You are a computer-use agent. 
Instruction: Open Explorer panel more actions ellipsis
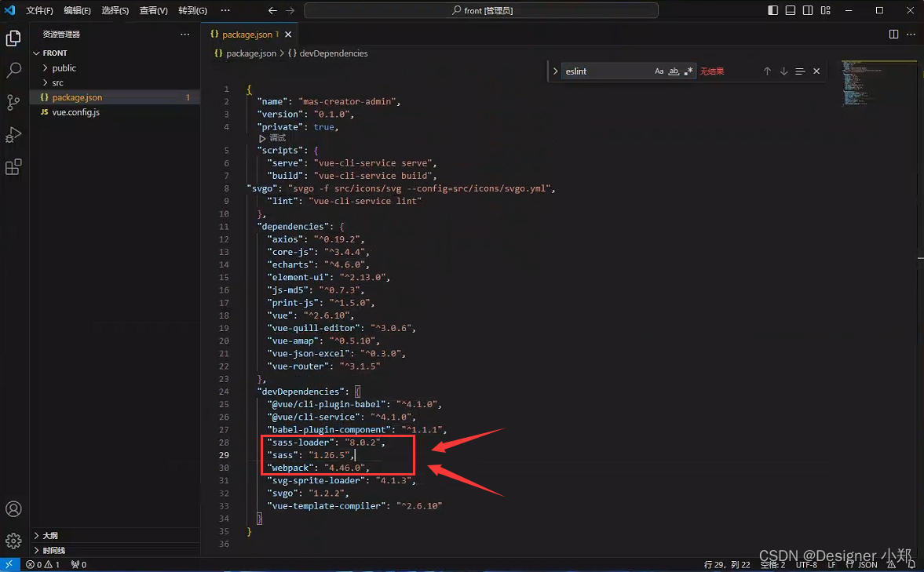tap(185, 35)
